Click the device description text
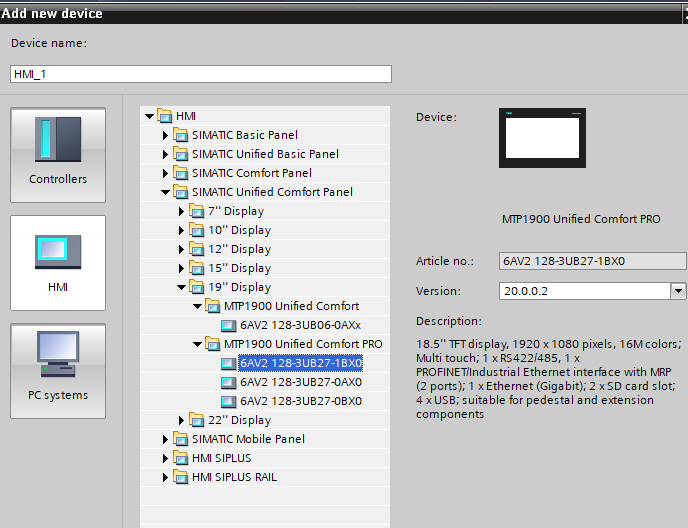The width and height of the screenshot is (688, 528). point(548,379)
